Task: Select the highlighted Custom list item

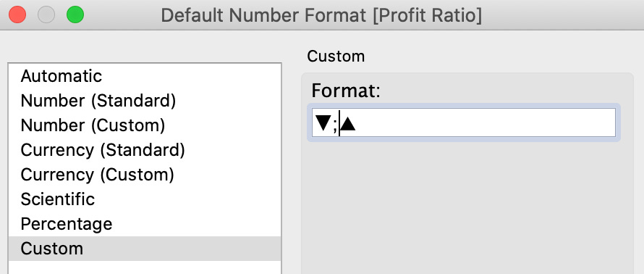Action: [145, 249]
